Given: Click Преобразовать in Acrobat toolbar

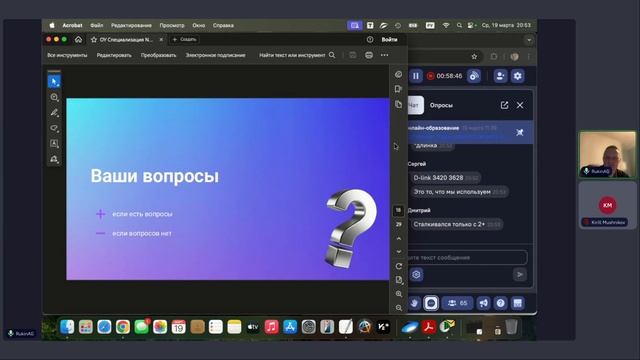Looking at the screenshot, I should pyautogui.click(x=158, y=55).
